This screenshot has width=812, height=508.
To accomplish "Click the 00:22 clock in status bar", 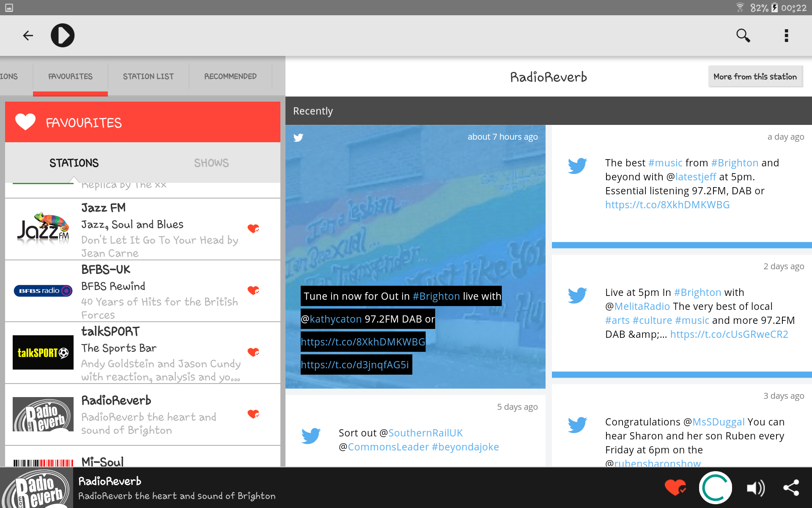I will 794,8.
